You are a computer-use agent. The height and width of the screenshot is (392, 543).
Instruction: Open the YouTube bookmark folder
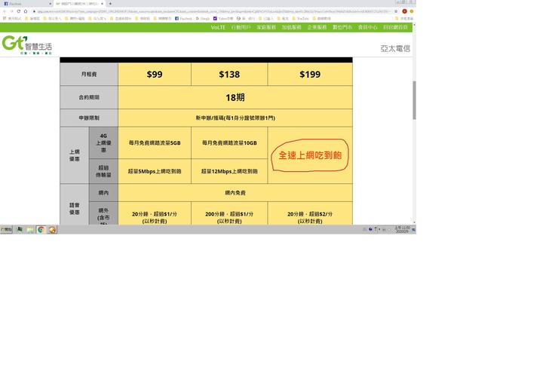300,19
